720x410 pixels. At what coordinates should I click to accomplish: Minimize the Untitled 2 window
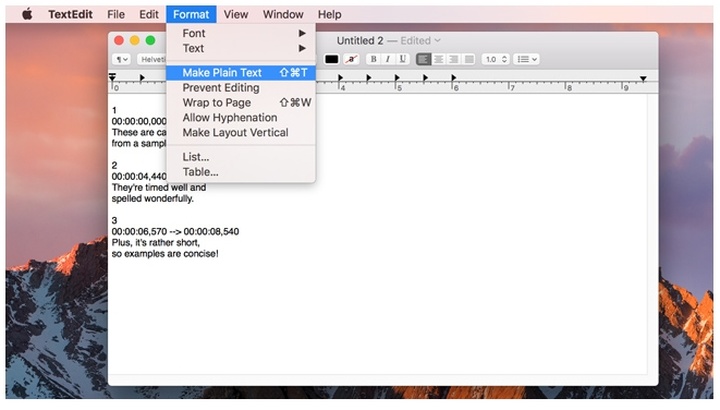click(135, 40)
